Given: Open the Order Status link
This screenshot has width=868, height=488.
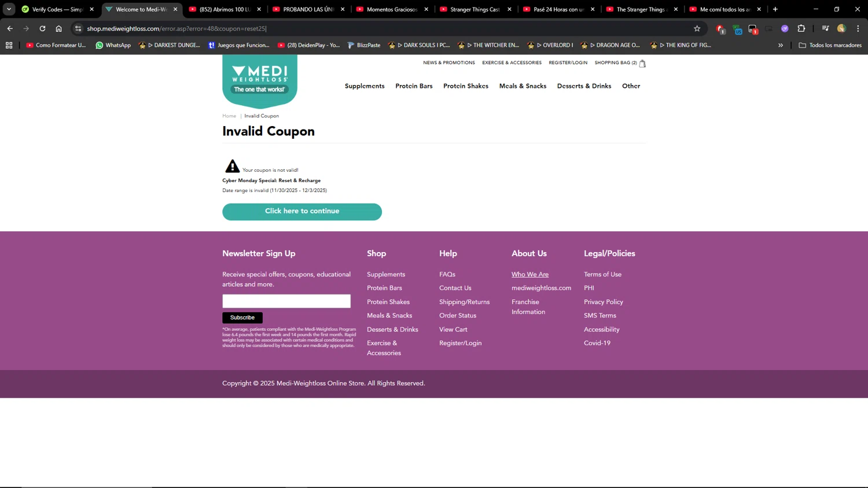Looking at the screenshot, I should (x=458, y=316).
